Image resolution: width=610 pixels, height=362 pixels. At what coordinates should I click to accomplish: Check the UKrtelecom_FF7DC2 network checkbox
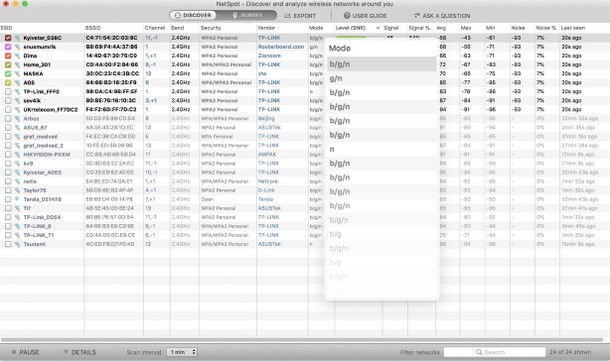8,109
